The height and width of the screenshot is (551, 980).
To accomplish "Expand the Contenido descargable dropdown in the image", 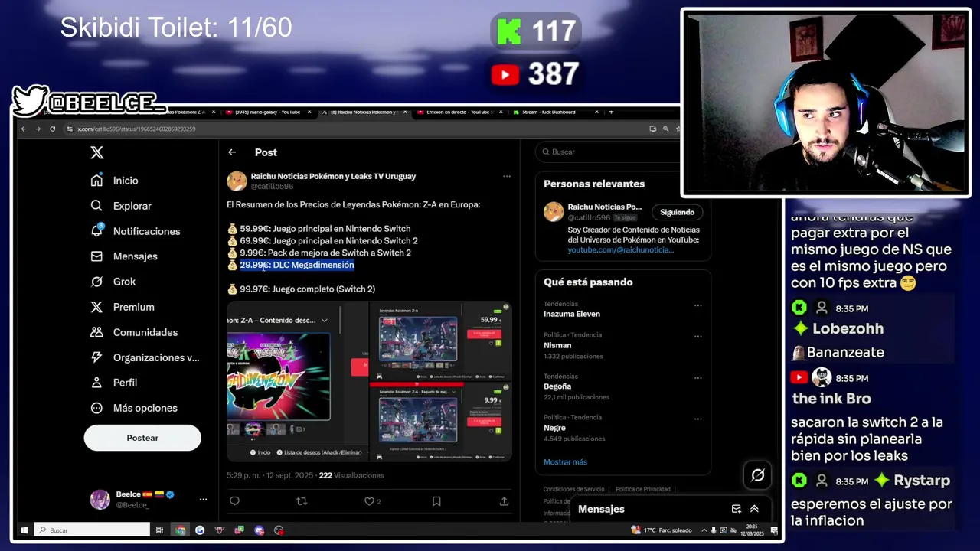I will point(324,320).
